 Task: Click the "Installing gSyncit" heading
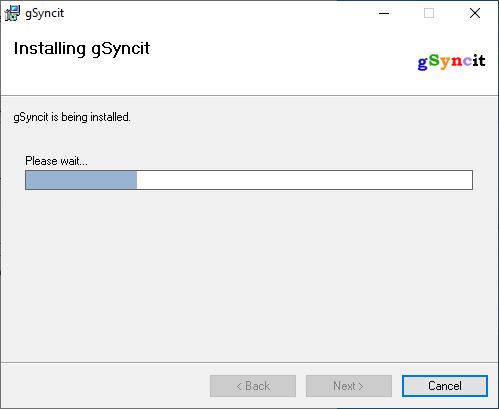(x=82, y=49)
